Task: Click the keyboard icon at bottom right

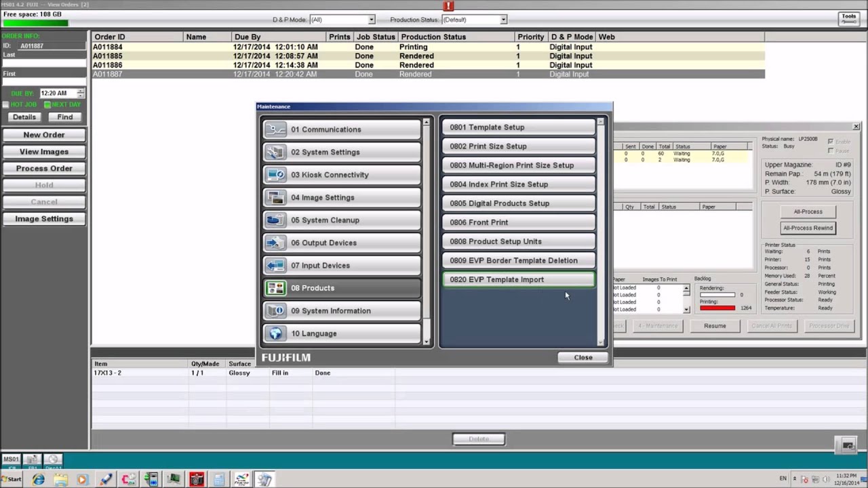Action: click(848, 445)
